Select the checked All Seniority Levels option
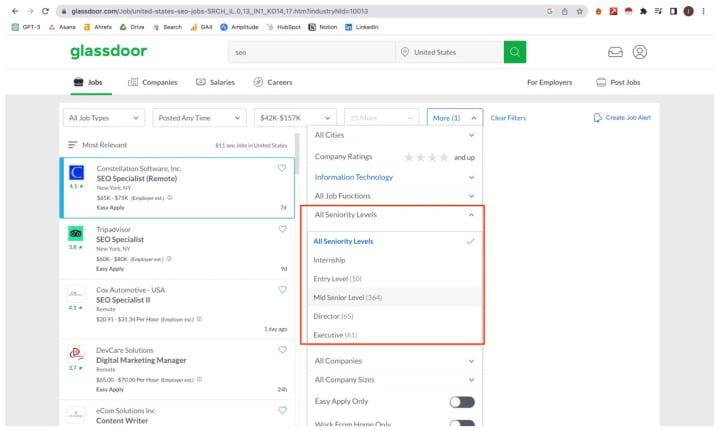This screenshot has width=720, height=430. point(394,241)
